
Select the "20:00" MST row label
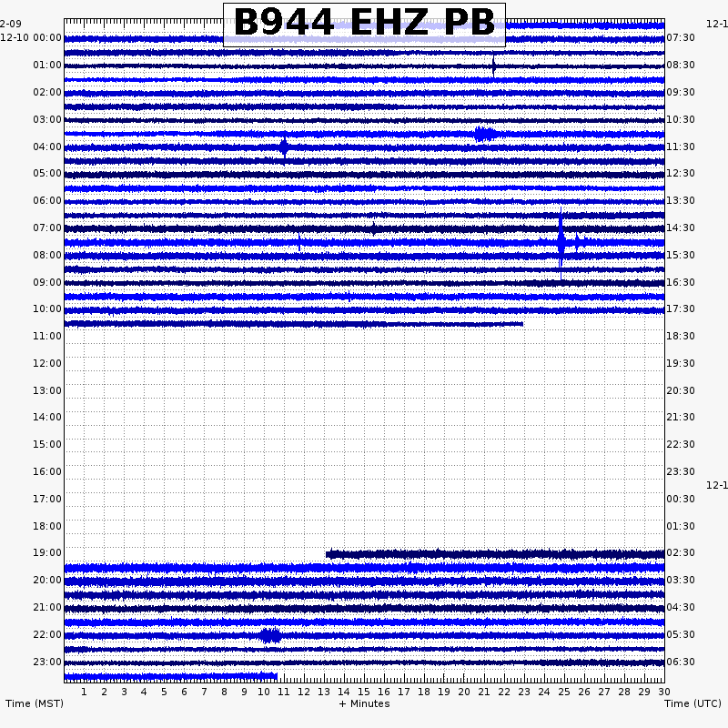coord(47,581)
